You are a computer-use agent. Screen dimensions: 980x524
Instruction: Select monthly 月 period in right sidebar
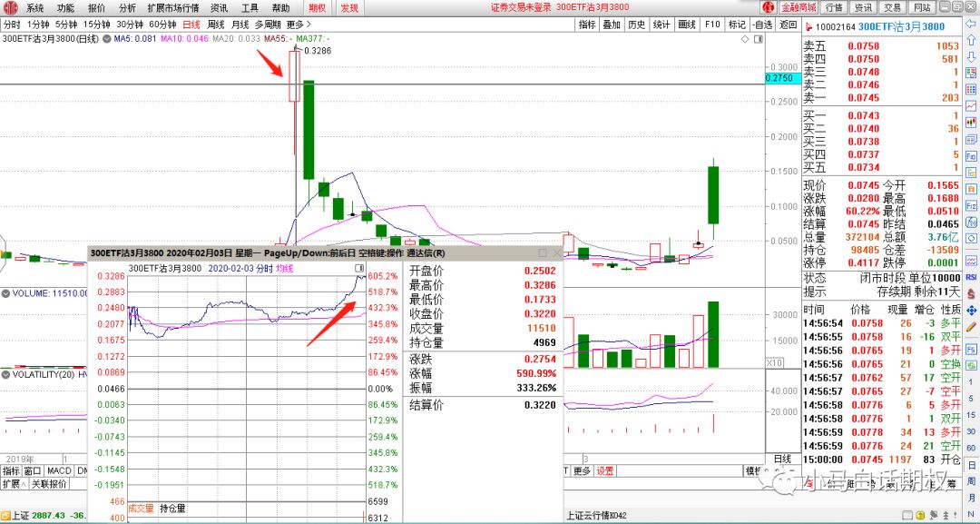(x=971, y=498)
